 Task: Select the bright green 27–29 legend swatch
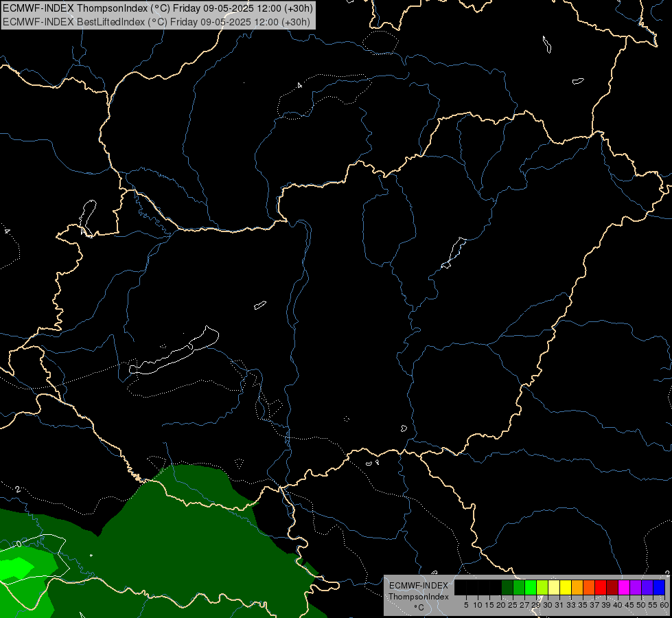[x=531, y=588]
